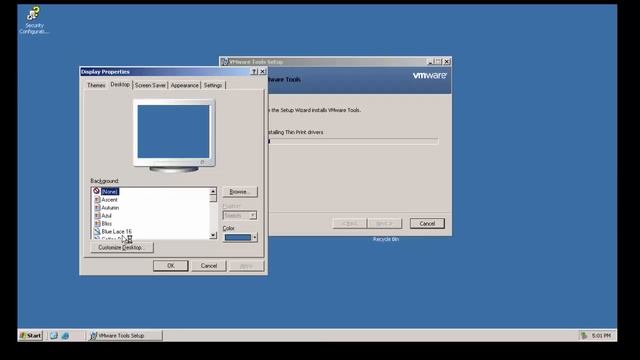
Task: Cancel the Display Properties dialog
Action: point(209,266)
